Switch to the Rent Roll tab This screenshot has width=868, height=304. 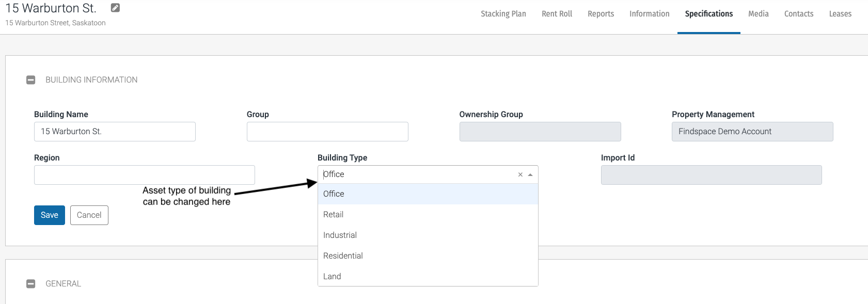tap(557, 14)
